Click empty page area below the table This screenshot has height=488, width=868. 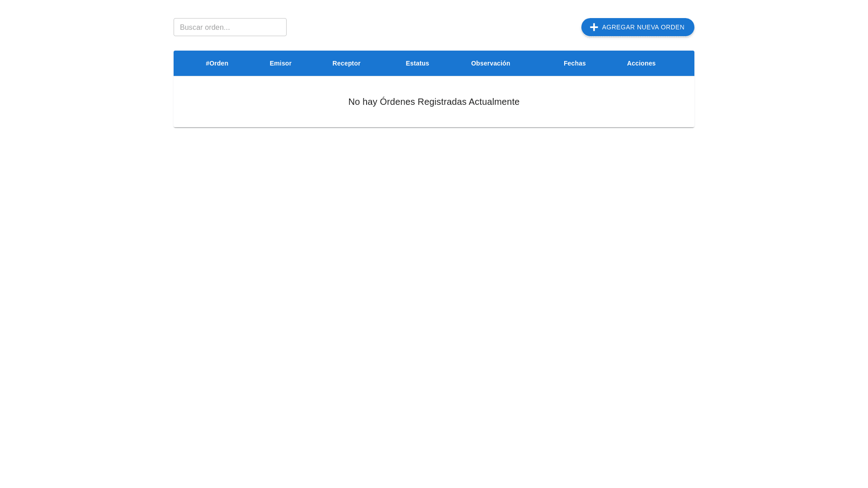(x=434, y=294)
